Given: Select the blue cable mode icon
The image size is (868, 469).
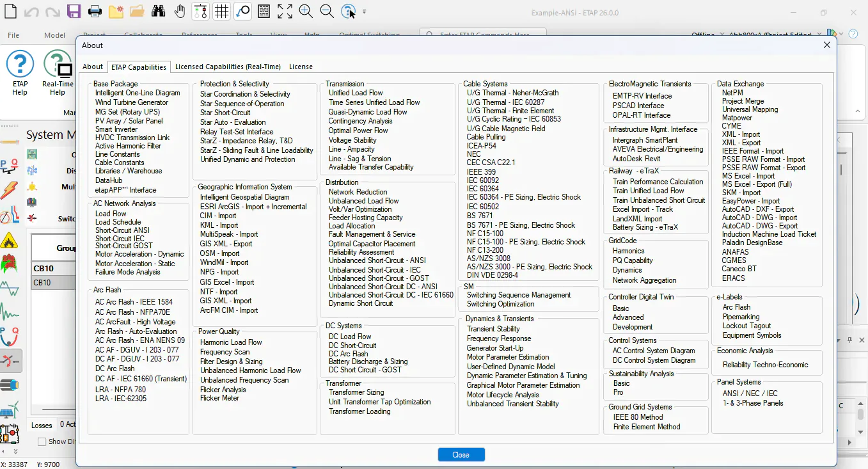Looking at the screenshot, I should click(x=10, y=385).
